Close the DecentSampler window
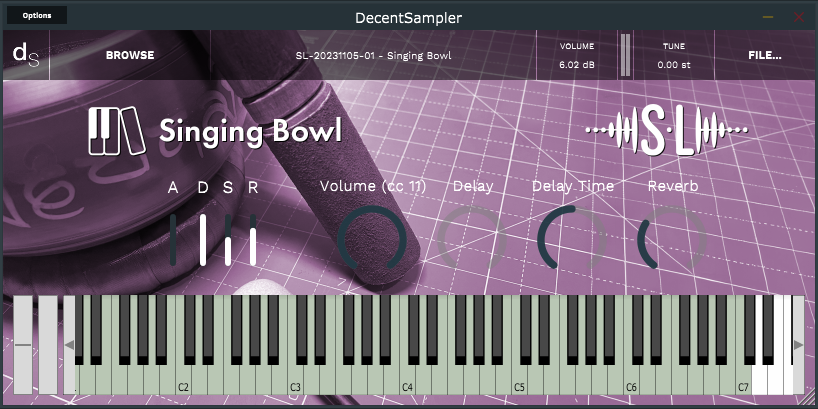818x409 pixels. (x=799, y=17)
